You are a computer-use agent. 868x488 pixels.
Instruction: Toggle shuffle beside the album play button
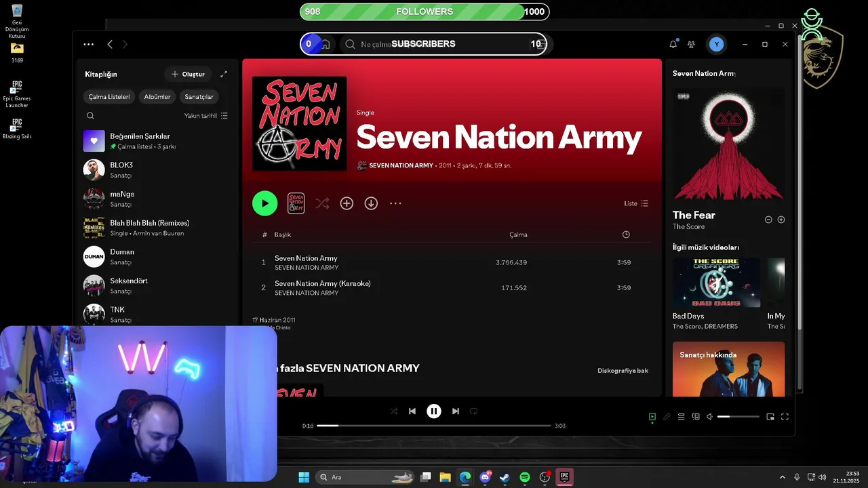coord(322,203)
